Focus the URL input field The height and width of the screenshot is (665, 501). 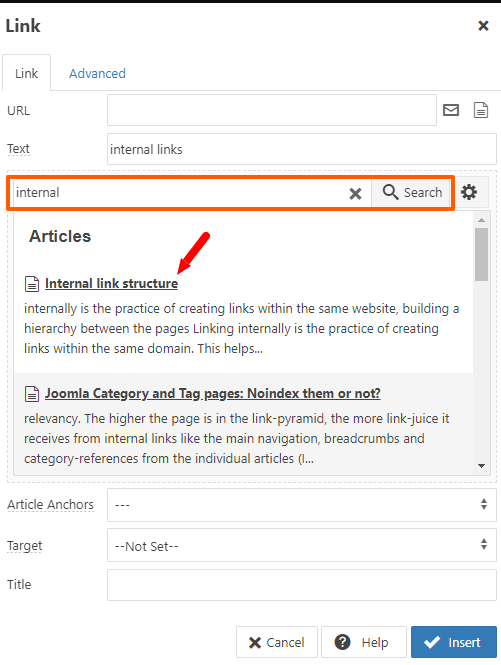tap(271, 110)
